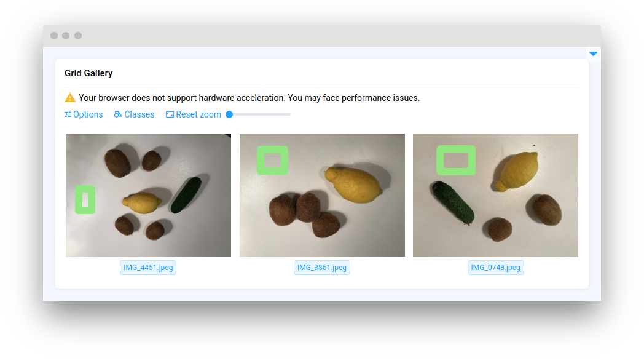Screen dimensions: 644x363
Task: Click the Options label text
Action: tap(88, 114)
